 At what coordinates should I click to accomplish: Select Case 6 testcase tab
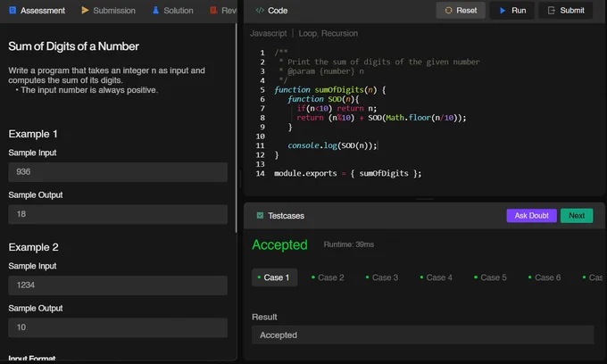pos(545,277)
